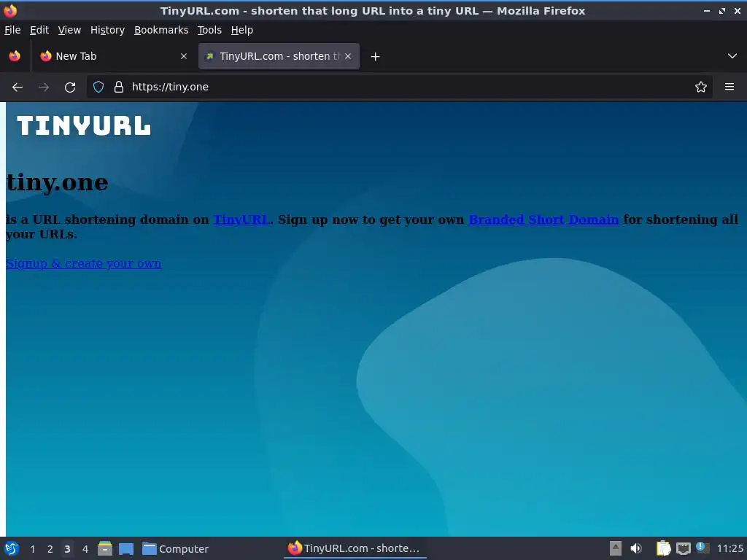This screenshot has width=747, height=560.
Task: Open Firefox View pinned icon
Action: tap(15, 56)
